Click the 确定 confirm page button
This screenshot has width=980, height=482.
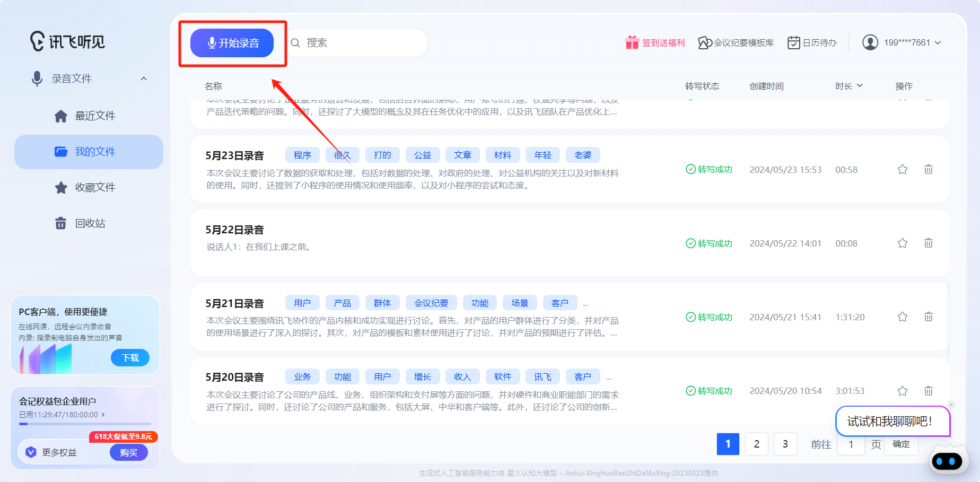901,444
